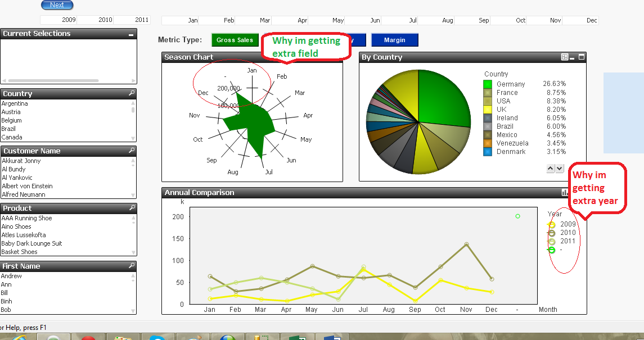Select Feb in month list bar
The image size is (644, 340).
click(217, 20)
